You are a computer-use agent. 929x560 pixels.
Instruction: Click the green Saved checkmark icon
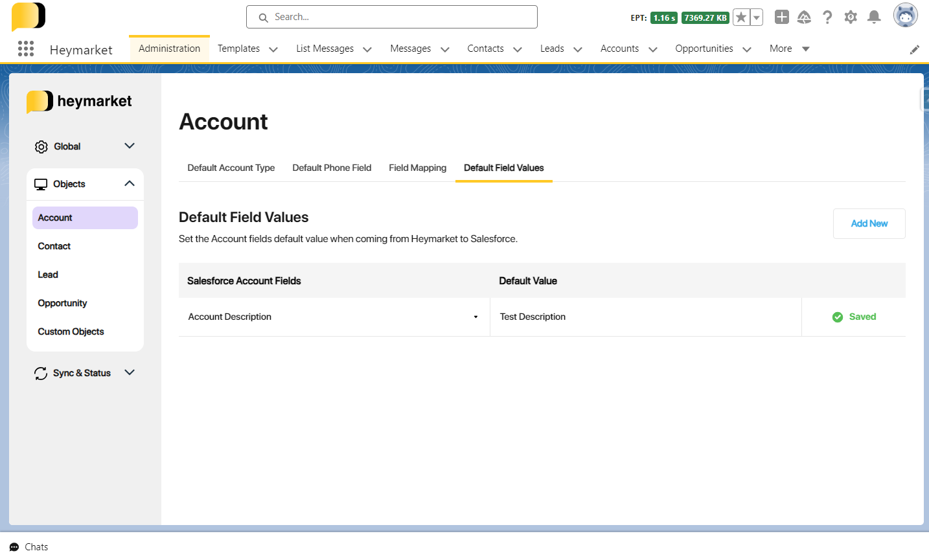[x=838, y=317]
